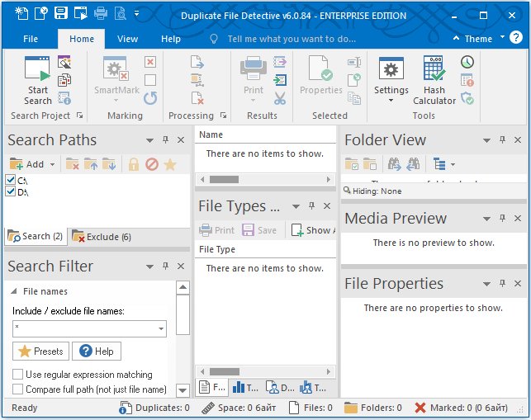531x420 pixels.
Task: Click the red prohibit icon in Search Paths
Action: pyautogui.click(x=152, y=164)
